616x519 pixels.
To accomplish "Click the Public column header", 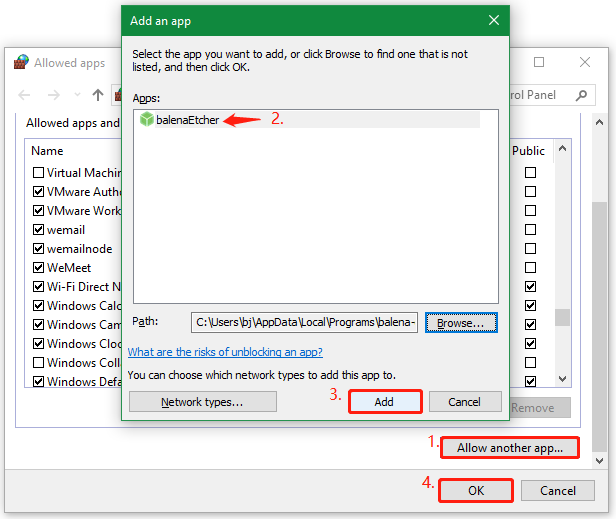I will [x=528, y=151].
